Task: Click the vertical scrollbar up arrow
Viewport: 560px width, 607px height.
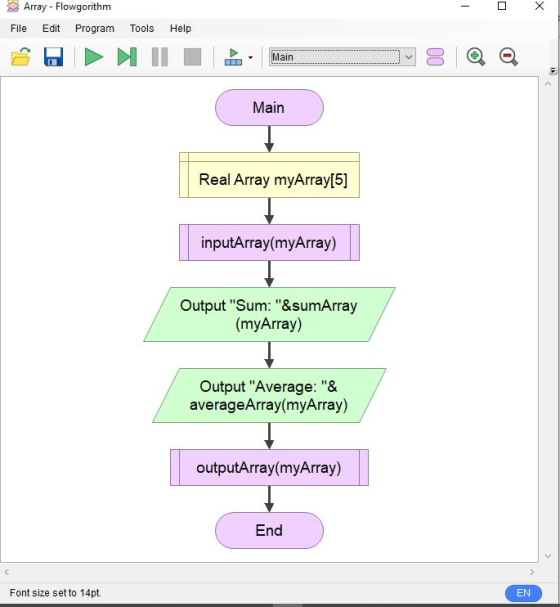Action: pyautogui.click(x=548, y=84)
